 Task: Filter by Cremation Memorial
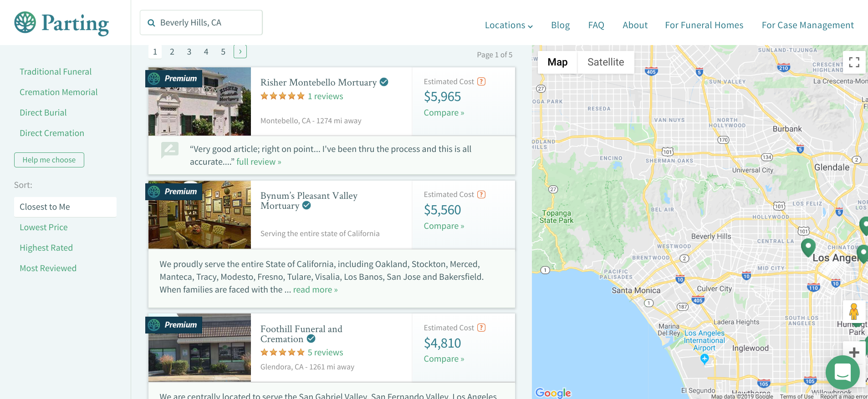click(x=58, y=92)
